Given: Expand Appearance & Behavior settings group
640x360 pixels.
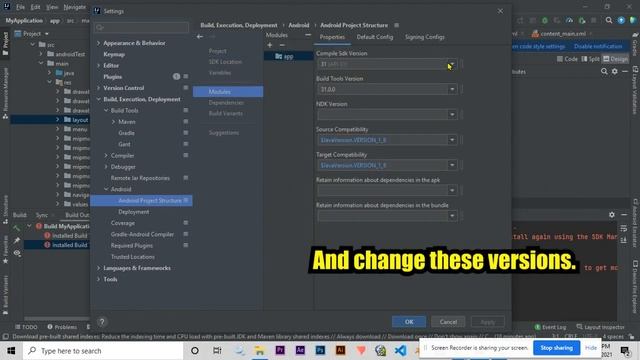Looking at the screenshot, I should click(98, 43).
